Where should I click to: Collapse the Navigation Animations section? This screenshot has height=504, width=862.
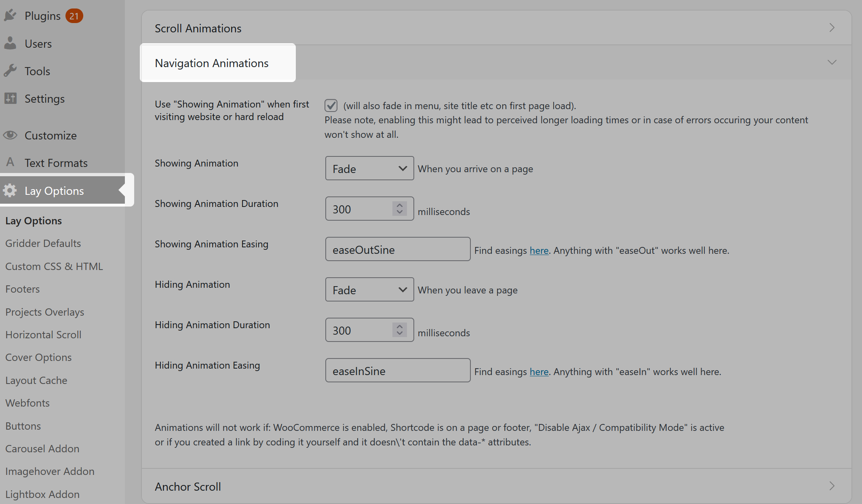(x=832, y=62)
